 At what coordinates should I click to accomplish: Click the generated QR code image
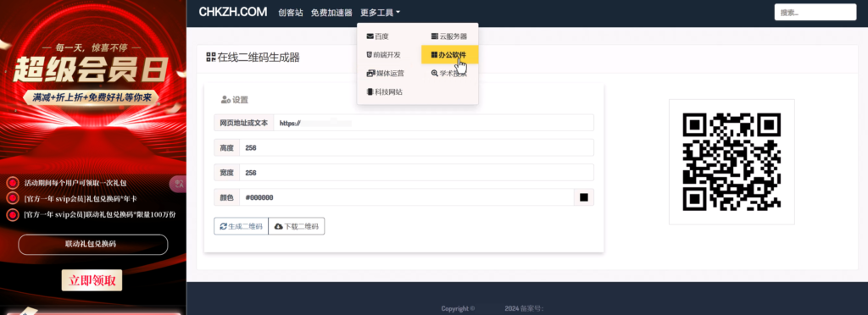(x=732, y=162)
